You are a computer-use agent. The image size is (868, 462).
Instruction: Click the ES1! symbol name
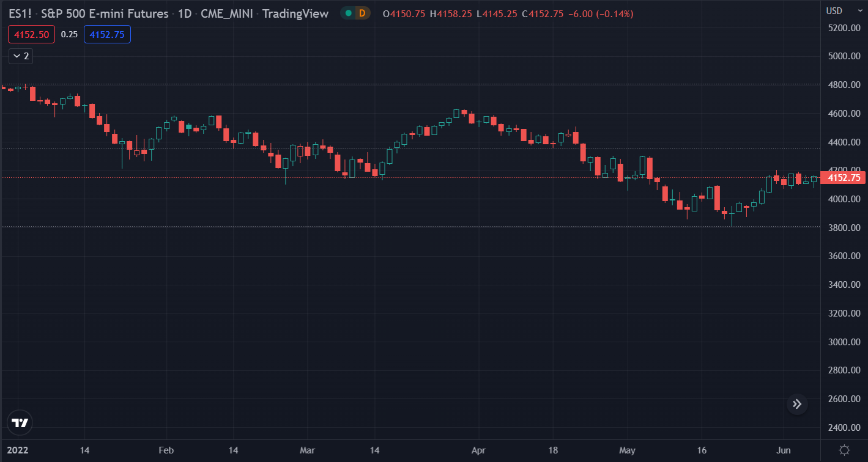[x=20, y=13]
